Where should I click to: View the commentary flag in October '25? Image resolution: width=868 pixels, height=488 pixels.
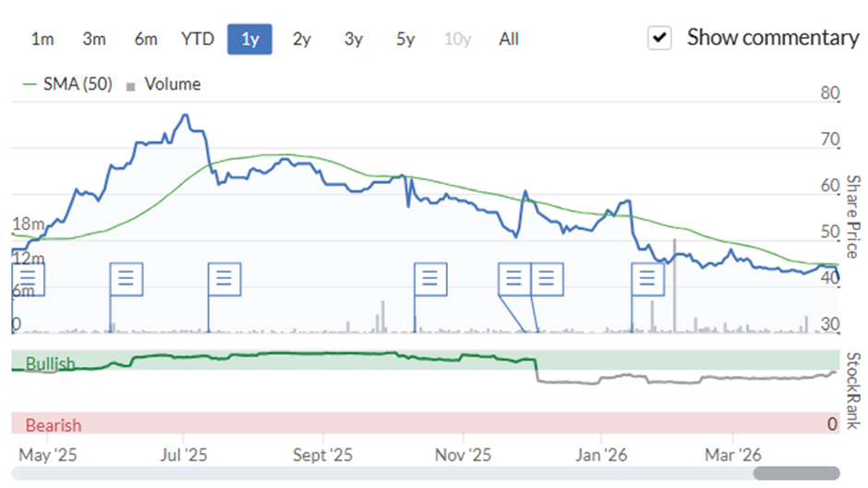point(429,278)
